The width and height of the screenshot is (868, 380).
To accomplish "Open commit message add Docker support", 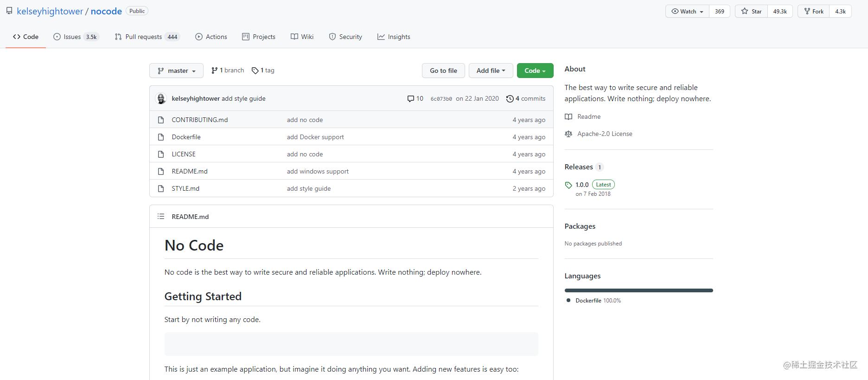I will coord(315,137).
